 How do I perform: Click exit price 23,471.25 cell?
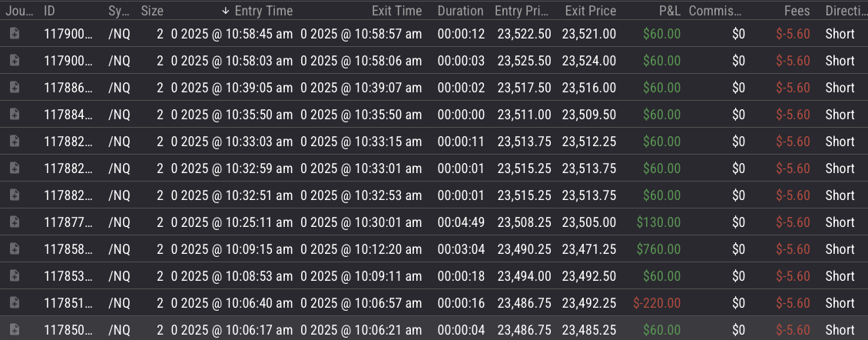point(588,249)
